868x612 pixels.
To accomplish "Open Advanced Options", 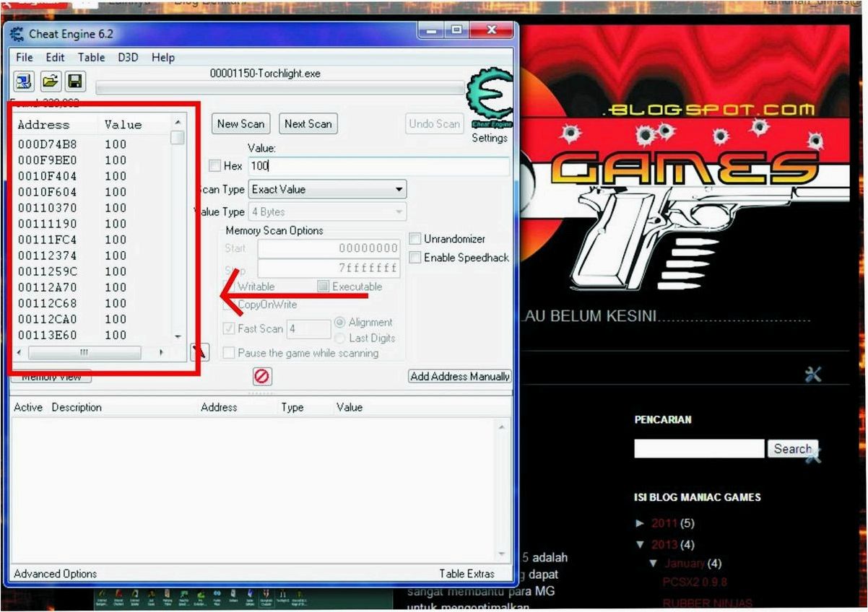I will 55,574.
